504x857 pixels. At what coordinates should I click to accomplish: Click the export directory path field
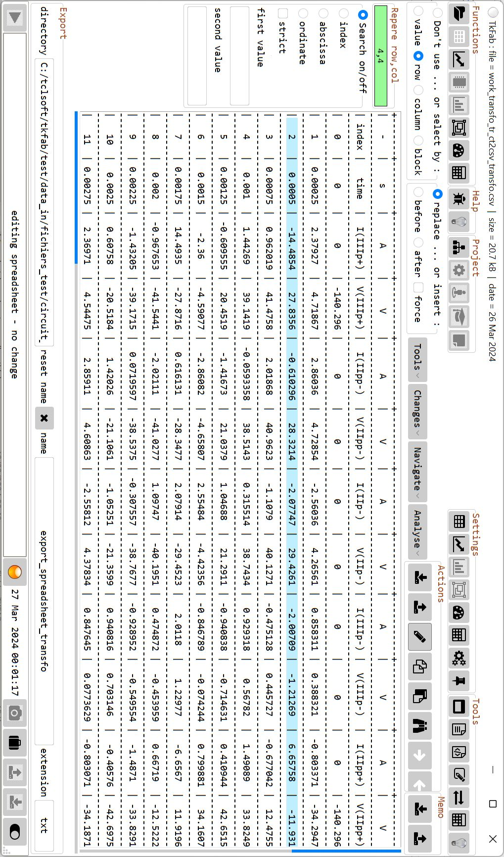point(45,202)
